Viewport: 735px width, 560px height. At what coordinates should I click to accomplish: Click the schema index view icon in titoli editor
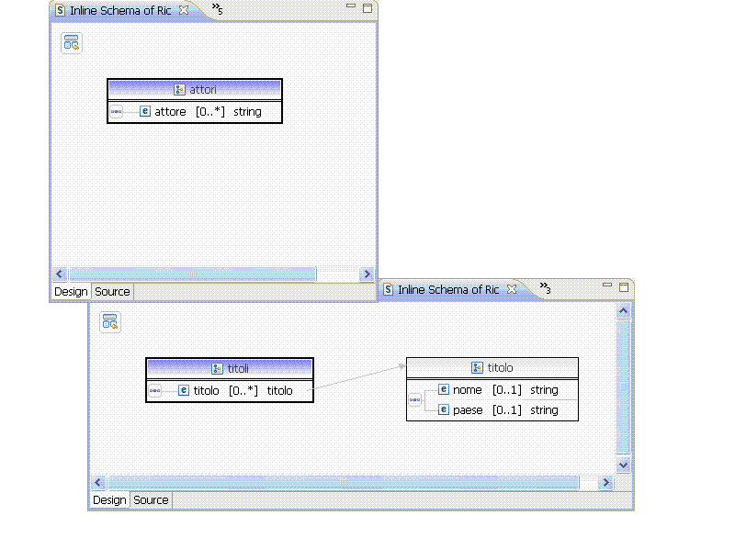(110, 321)
